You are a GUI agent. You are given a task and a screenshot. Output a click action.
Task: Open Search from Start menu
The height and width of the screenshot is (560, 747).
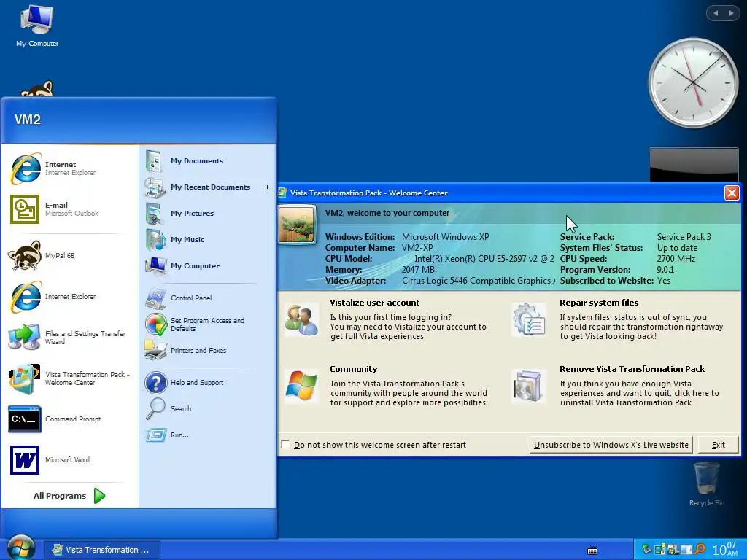point(208,408)
